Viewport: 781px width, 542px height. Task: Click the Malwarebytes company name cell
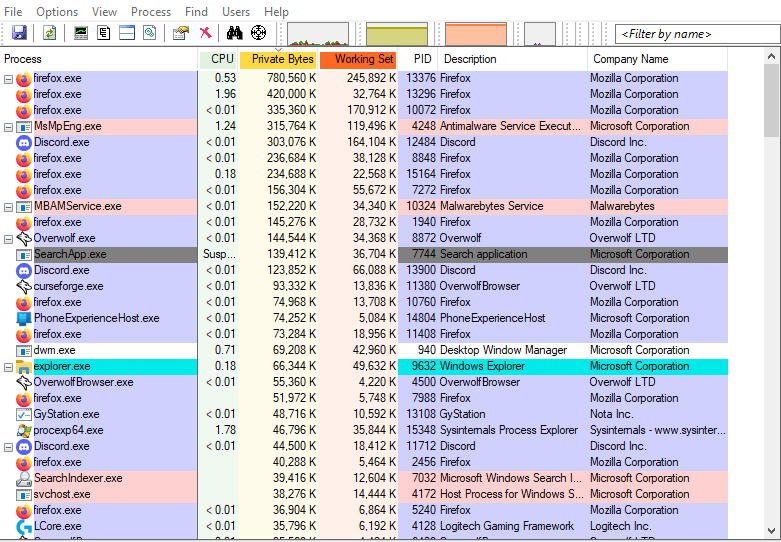point(622,207)
